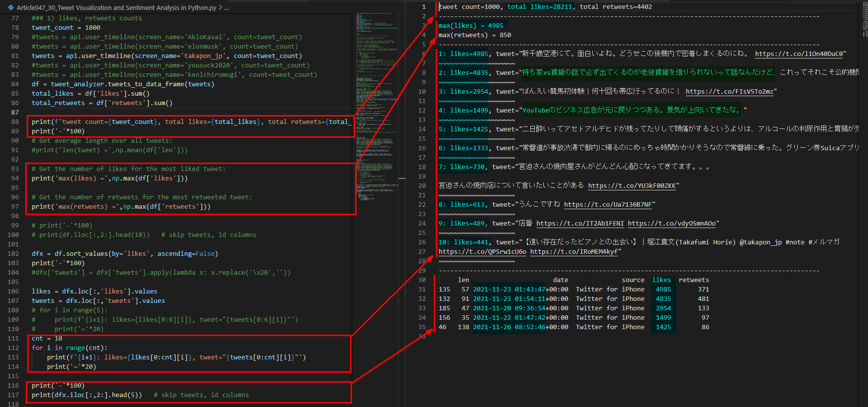Open link https://t.co/l1On40DuC0 in output
The width and height of the screenshot is (868, 407).
(x=799, y=54)
